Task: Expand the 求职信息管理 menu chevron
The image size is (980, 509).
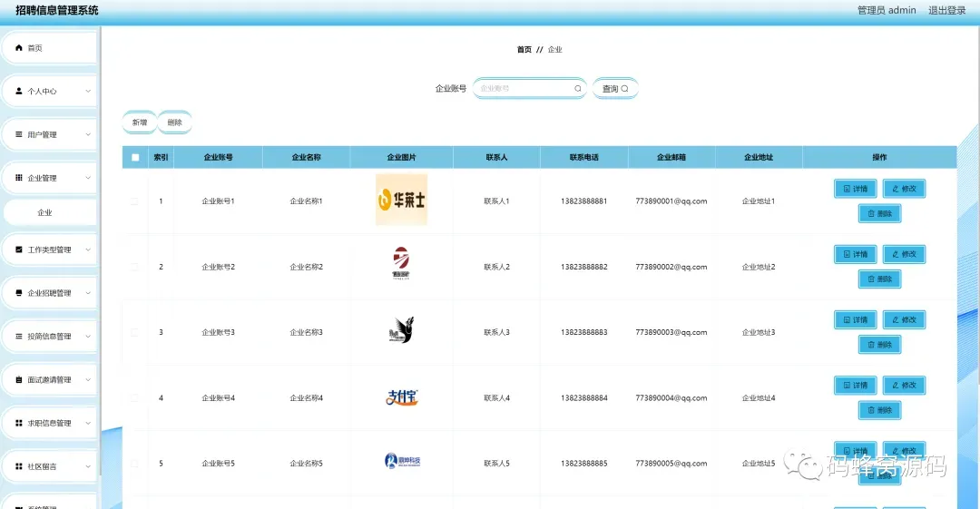Action: click(88, 423)
